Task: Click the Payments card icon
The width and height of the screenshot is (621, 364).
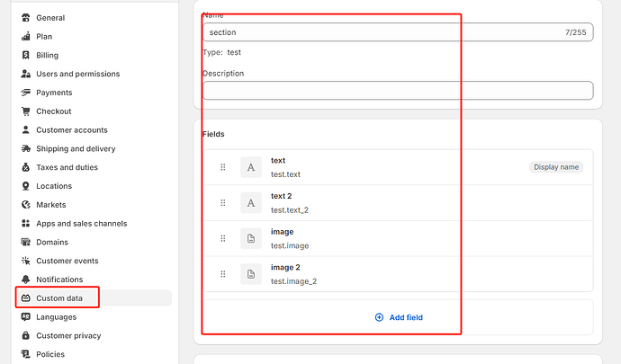Action: click(x=26, y=93)
